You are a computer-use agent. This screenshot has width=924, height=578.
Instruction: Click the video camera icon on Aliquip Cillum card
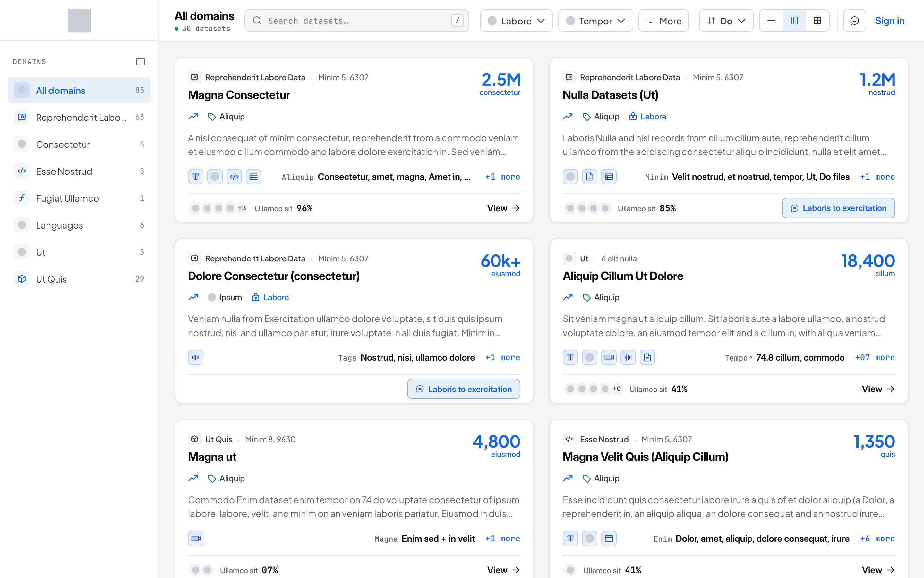click(x=609, y=357)
